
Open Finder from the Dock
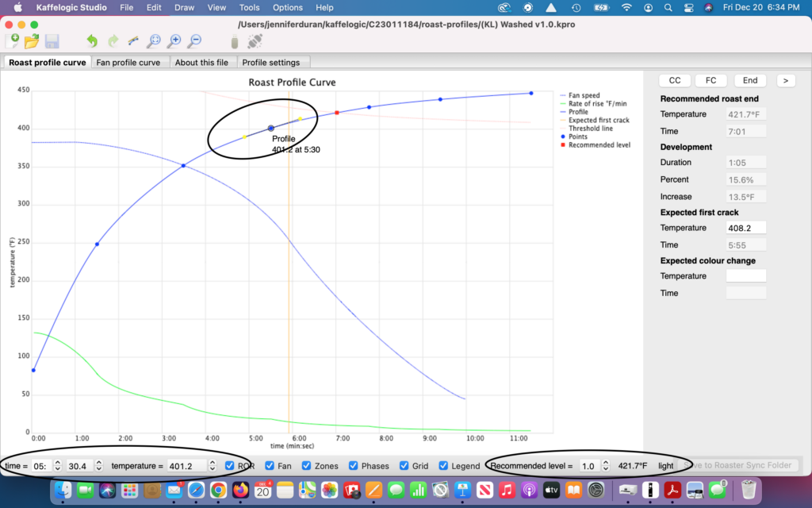tap(63, 489)
